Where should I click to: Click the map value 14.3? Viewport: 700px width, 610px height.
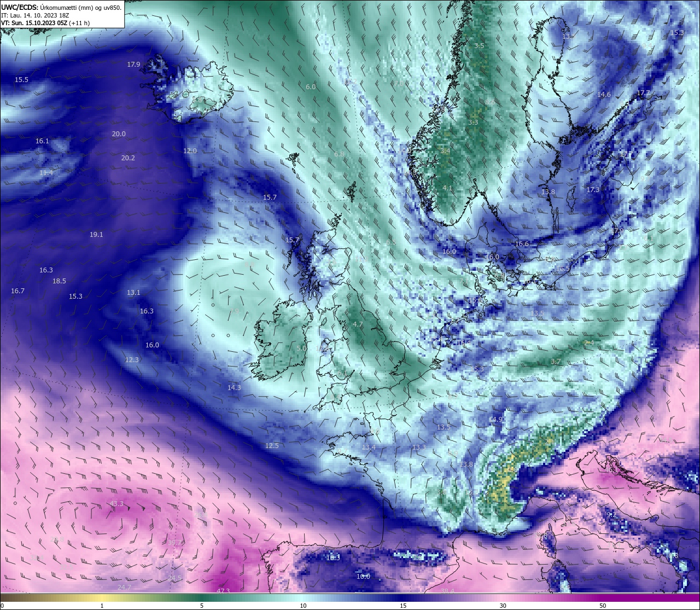point(234,388)
